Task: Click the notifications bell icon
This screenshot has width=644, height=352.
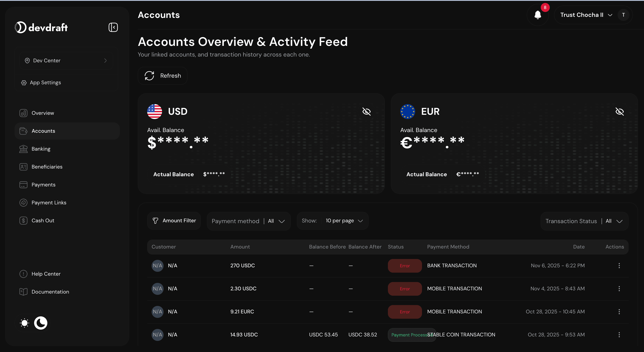Action: (538, 15)
